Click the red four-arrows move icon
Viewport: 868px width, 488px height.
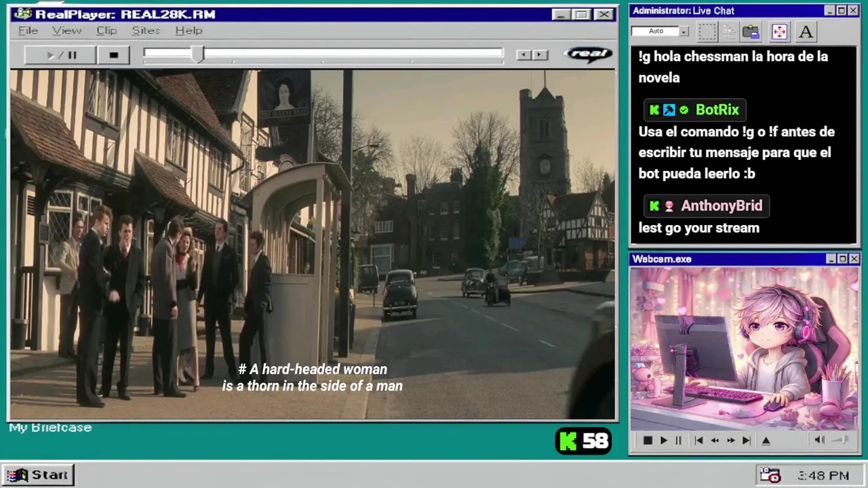tap(779, 31)
